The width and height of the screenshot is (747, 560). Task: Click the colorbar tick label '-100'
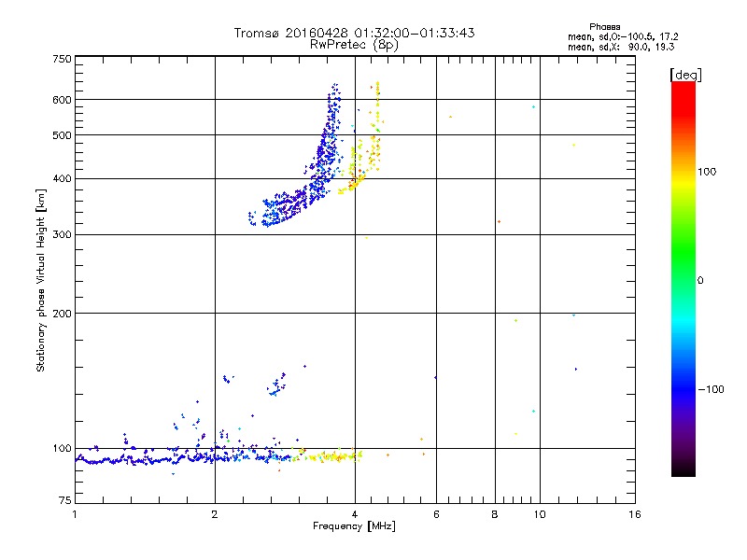[x=711, y=389]
